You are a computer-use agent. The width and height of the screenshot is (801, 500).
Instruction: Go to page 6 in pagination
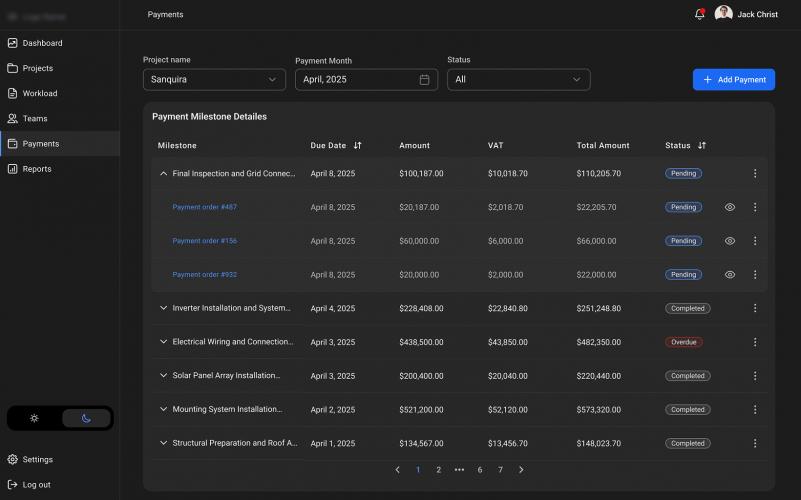[480, 469]
